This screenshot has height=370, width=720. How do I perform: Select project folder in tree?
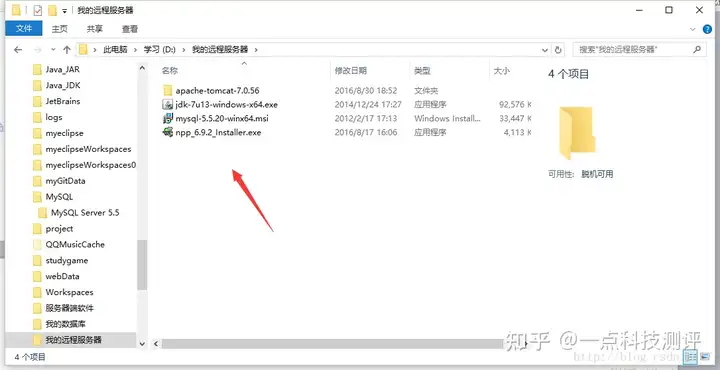(59, 229)
